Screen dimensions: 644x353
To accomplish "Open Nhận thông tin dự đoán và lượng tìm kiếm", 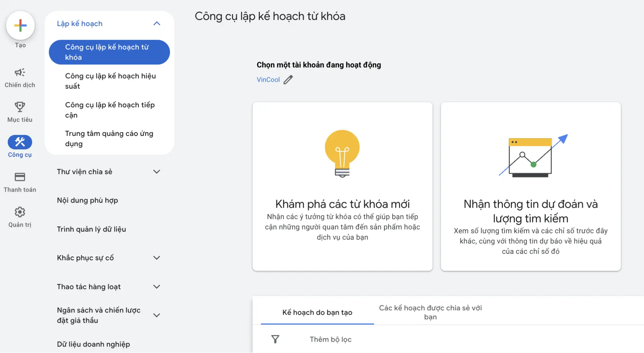I will coord(531,186).
